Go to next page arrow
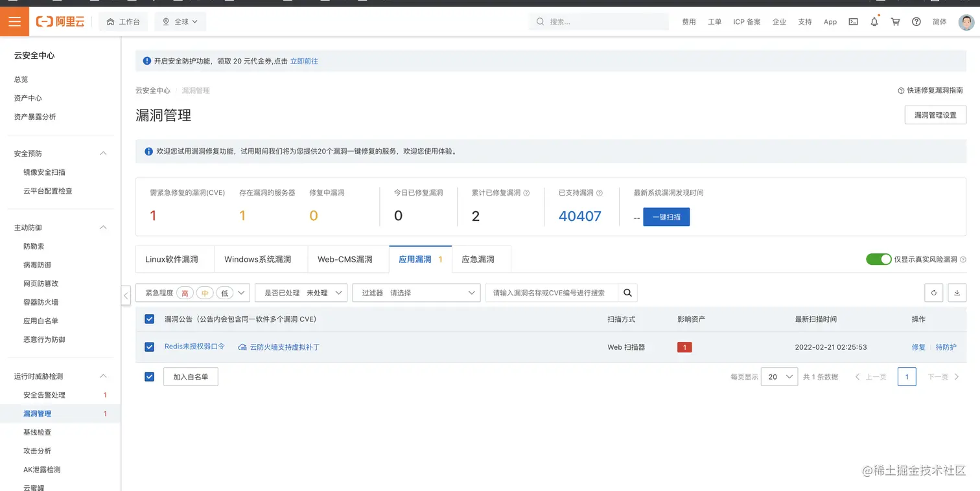The width and height of the screenshot is (980, 491). tap(957, 376)
